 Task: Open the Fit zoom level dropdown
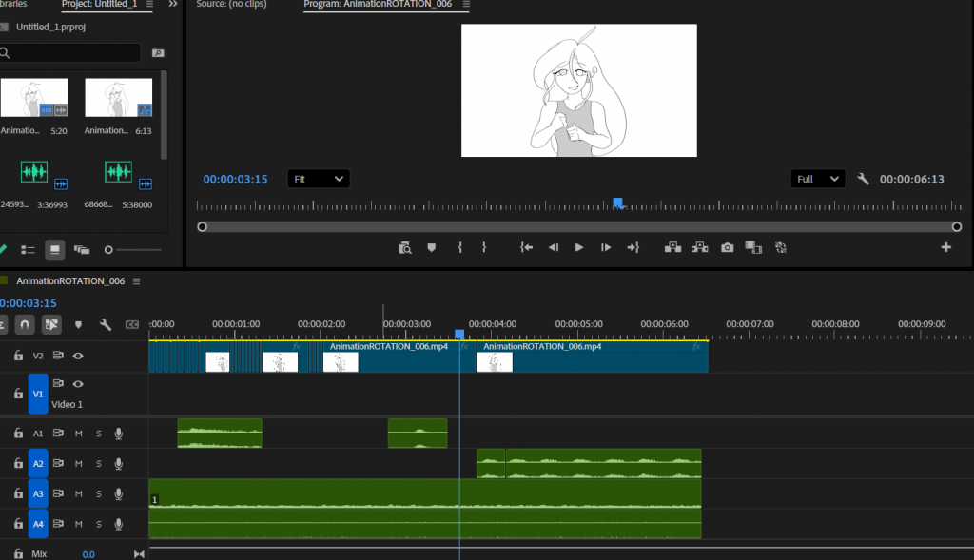pos(319,179)
